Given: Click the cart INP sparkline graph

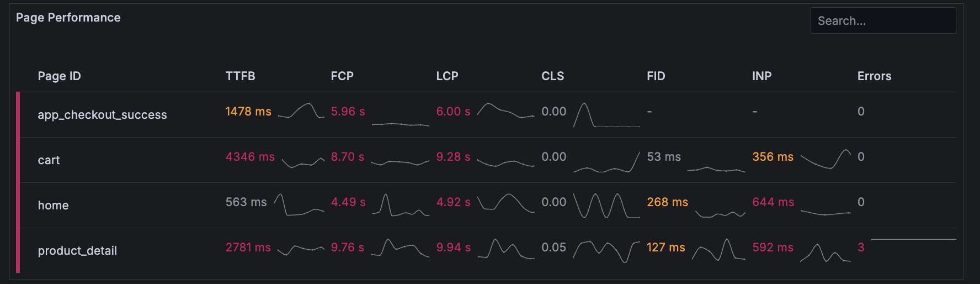Looking at the screenshot, I should click(x=825, y=159).
